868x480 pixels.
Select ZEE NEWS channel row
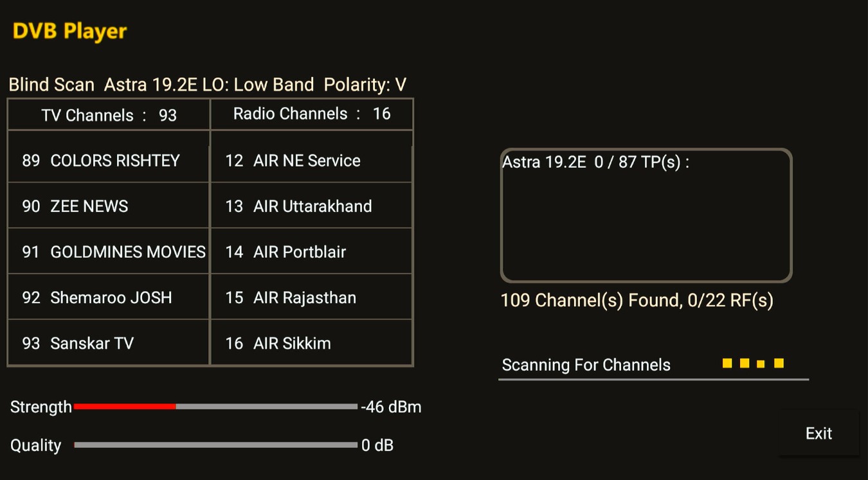[x=109, y=206]
